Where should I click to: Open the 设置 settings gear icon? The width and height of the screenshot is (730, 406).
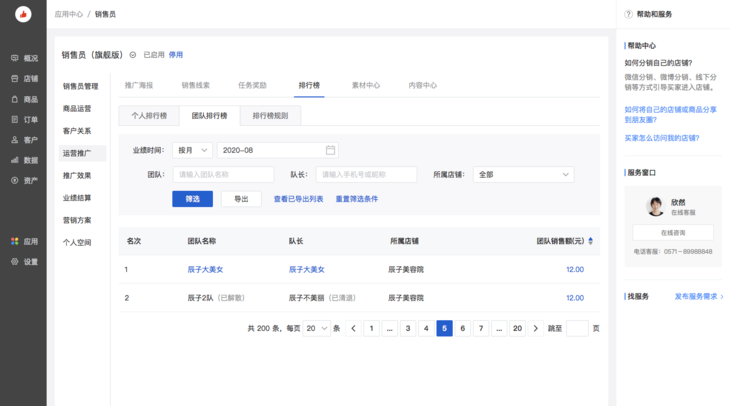click(15, 262)
